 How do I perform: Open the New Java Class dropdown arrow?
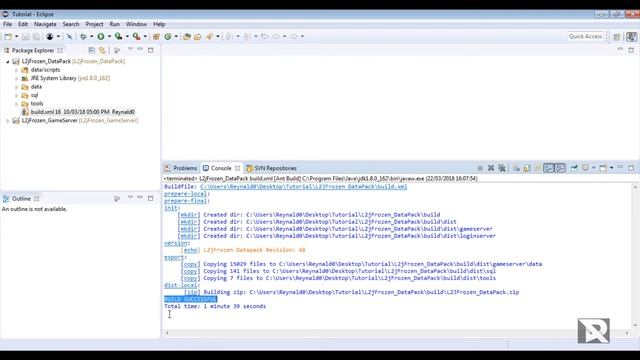click(x=176, y=36)
